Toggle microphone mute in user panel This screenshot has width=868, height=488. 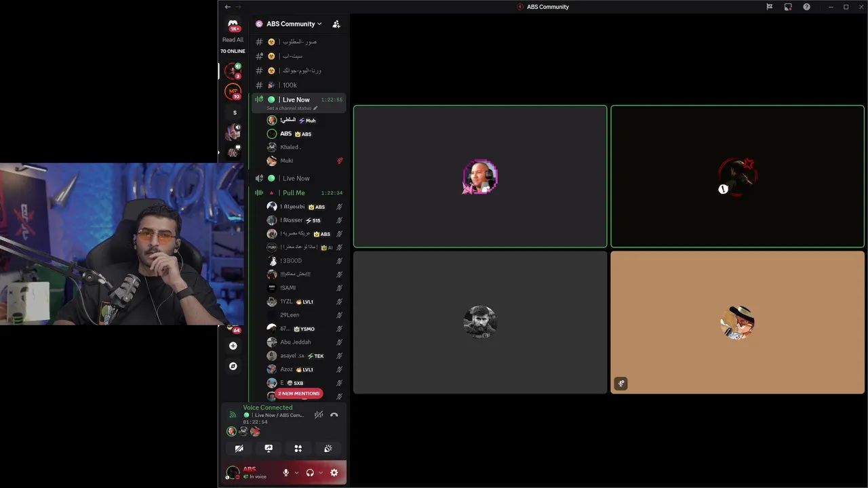[286, 472]
